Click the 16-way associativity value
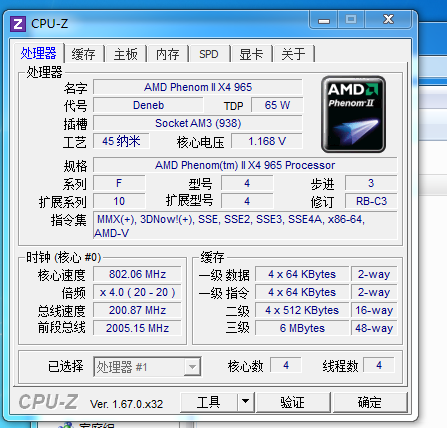Viewport: 447px width, 428px height. (x=374, y=310)
